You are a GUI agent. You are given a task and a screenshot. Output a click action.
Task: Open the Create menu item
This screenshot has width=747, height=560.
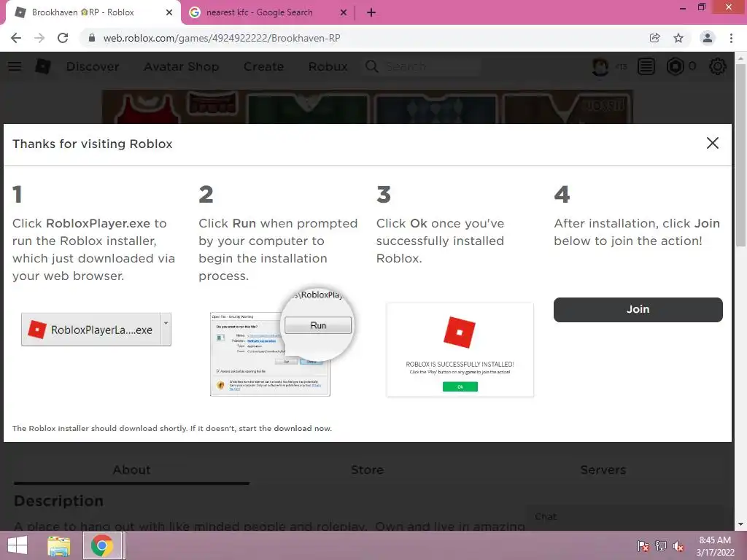click(263, 66)
